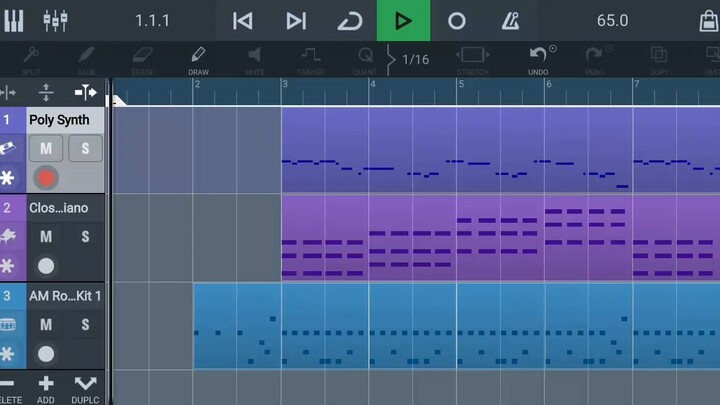Toggle the metronome icon
The image size is (720, 405).
coord(511,21)
